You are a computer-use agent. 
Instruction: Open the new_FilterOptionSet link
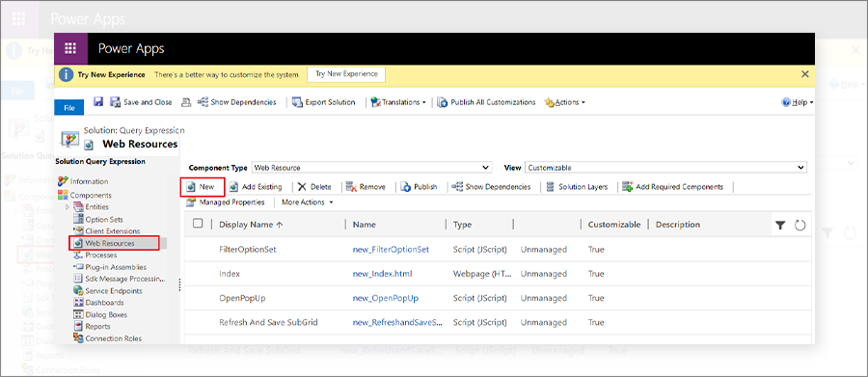click(391, 250)
